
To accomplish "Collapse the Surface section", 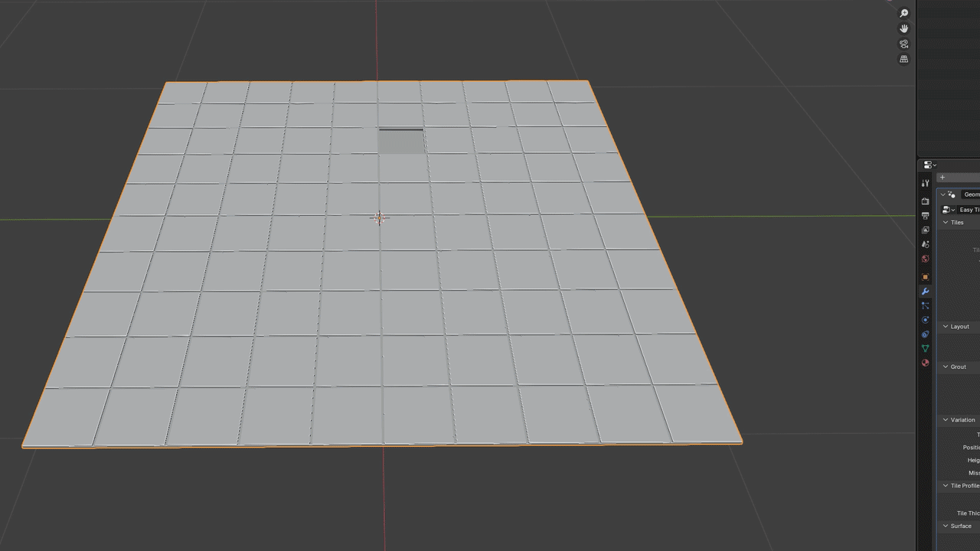I will [x=946, y=527].
